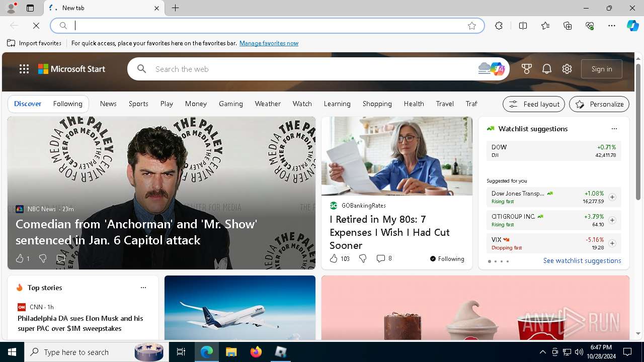The height and width of the screenshot is (362, 644).
Task: Open comments on NBC News story
Action: [x=61, y=258]
